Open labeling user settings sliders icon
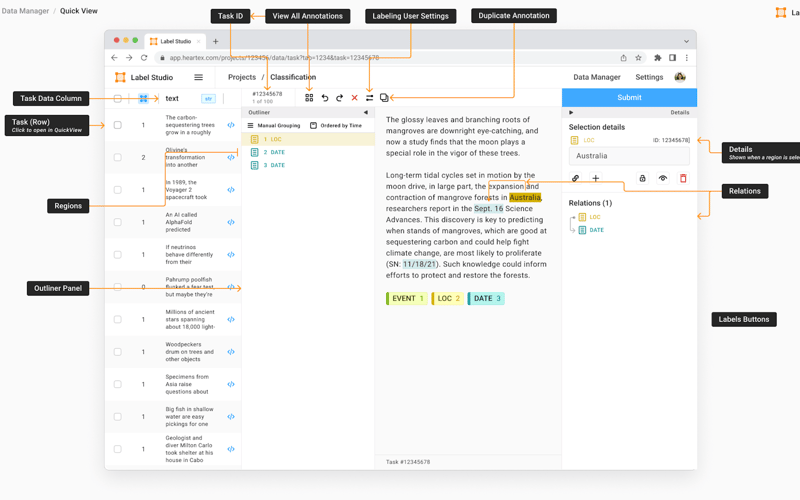This screenshot has width=800, height=500. (369, 98)
